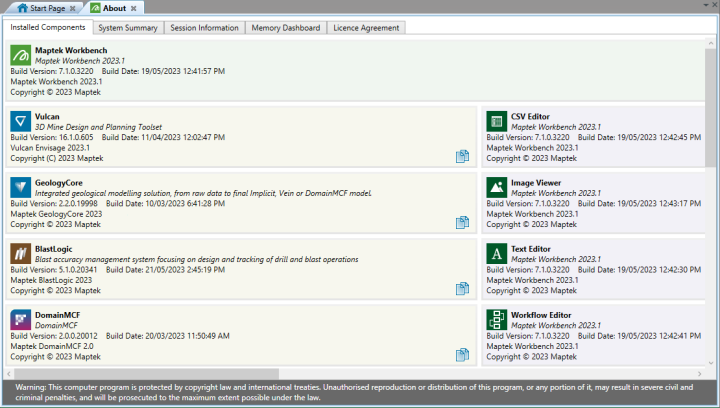Copy BlastLogic details with its clipboard icon
Screen dimensions: 720x408
(462, 289)
